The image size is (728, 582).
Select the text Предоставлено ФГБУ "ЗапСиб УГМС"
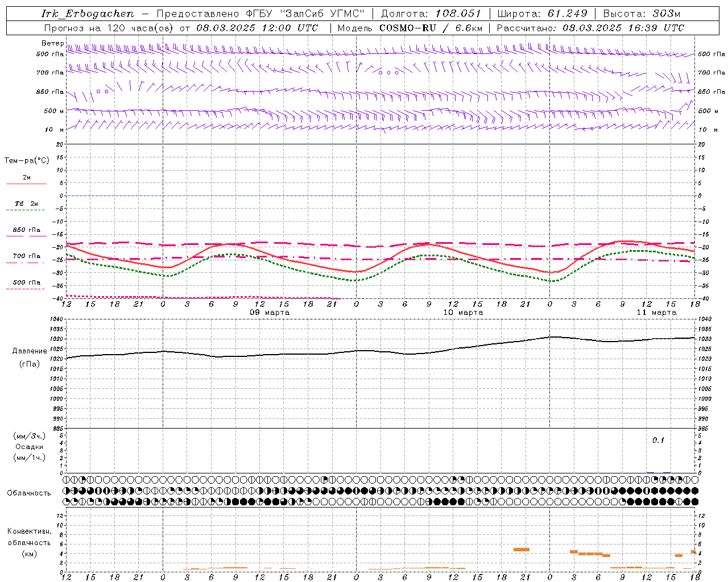pyautogui.click(x=260, y=14)
